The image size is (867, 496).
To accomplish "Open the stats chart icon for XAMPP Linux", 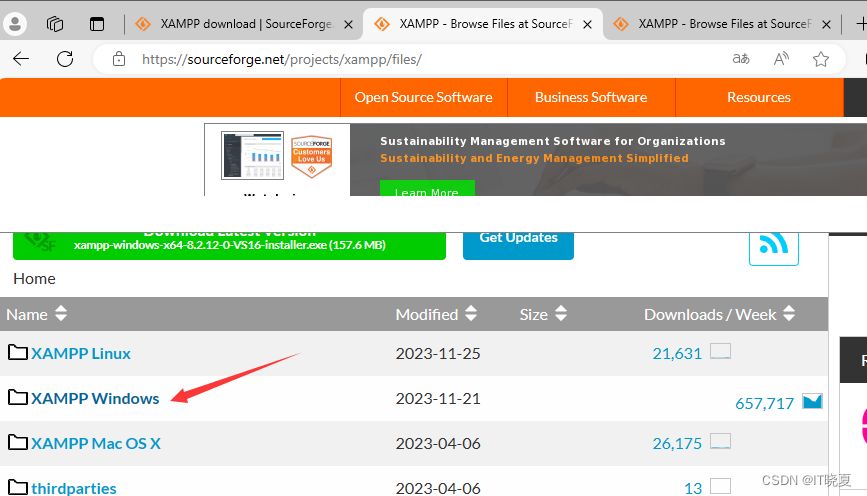I will point(720,351).
